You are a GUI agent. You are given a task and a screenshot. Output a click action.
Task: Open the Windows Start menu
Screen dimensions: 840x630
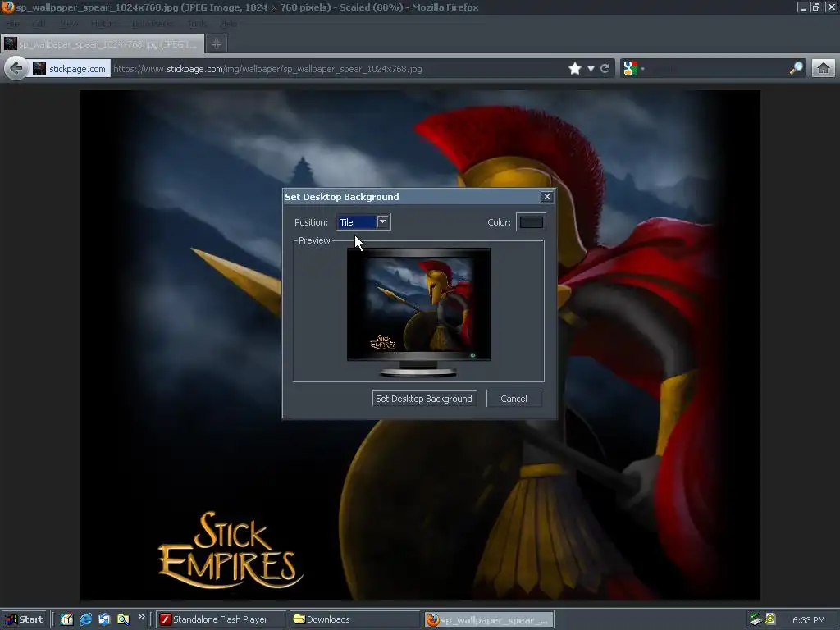click(24, 619)
